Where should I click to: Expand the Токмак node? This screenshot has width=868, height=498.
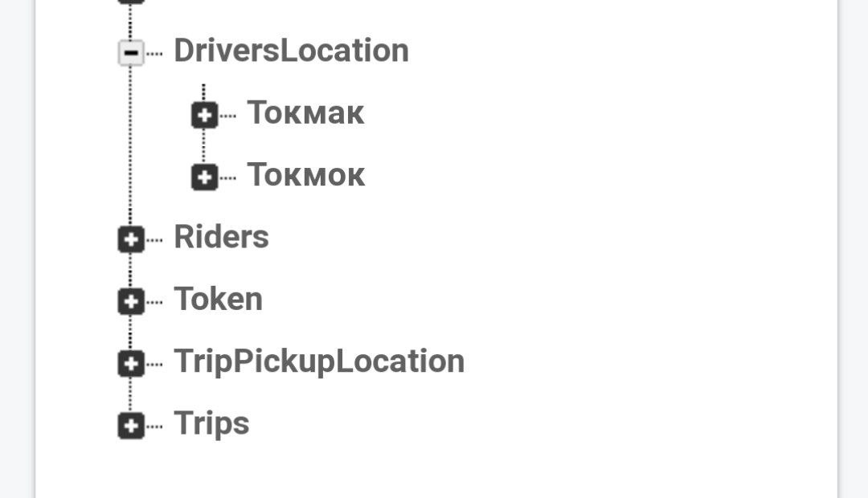[204, 115]
